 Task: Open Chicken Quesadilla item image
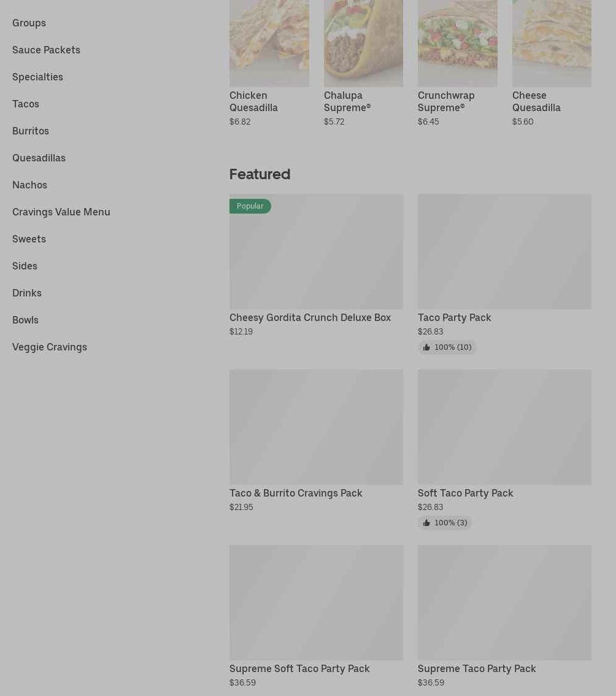click(269, 44)
